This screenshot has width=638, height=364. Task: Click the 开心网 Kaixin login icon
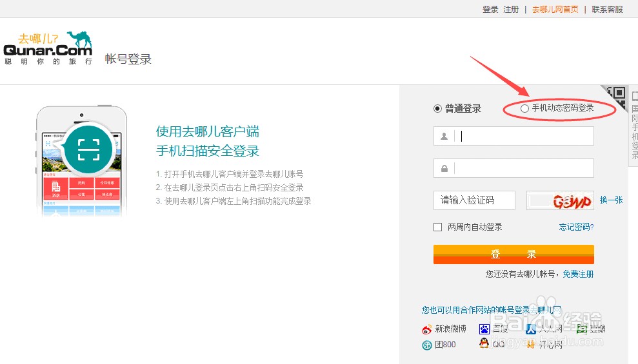530,345
